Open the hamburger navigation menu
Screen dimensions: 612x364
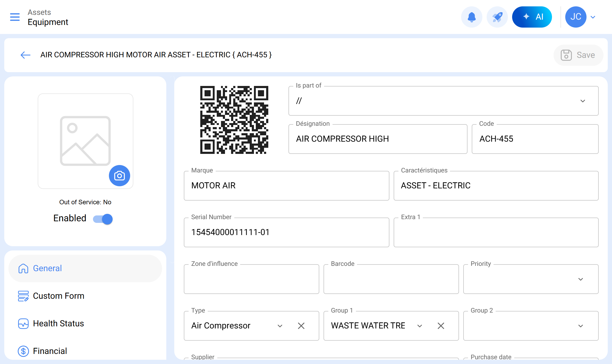(15, 17)
